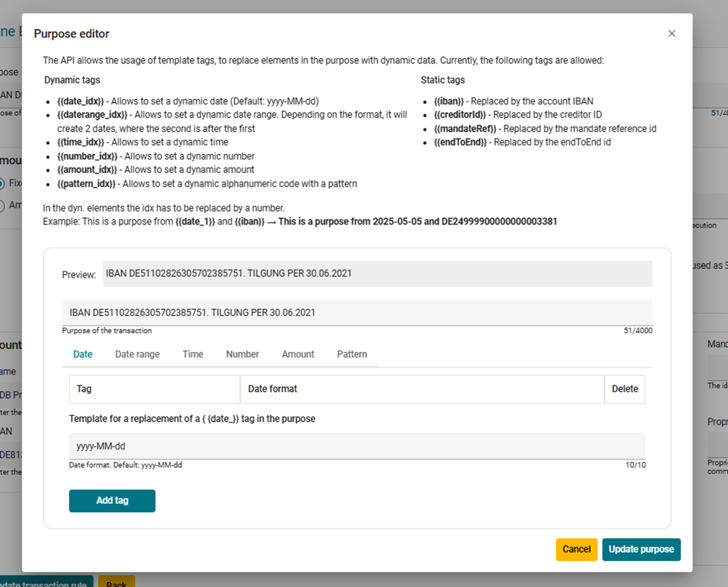This screenshot has width=728, height=587.
Task: Click Update purpose to save
Action: (x=641, y=549)
